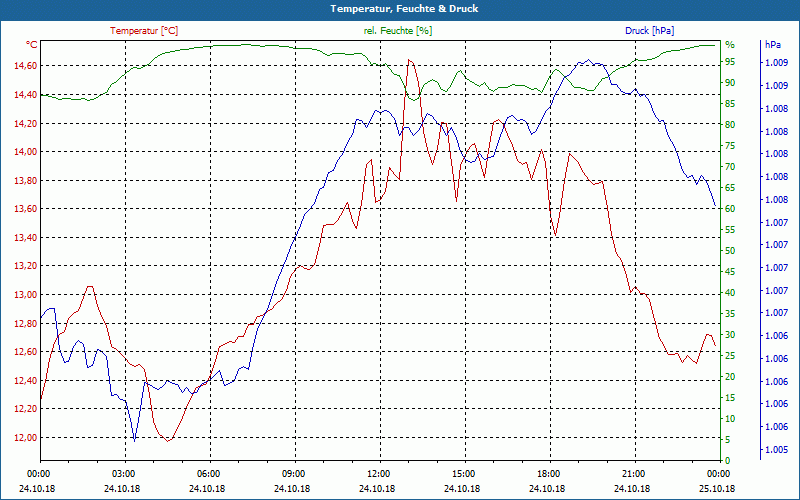Click the 13,00 temperature axis value
800x500 pixels.
25,295
